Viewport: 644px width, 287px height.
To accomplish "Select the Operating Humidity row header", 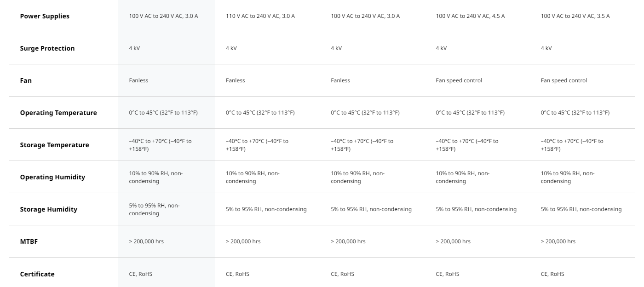I will pos(52,177).
